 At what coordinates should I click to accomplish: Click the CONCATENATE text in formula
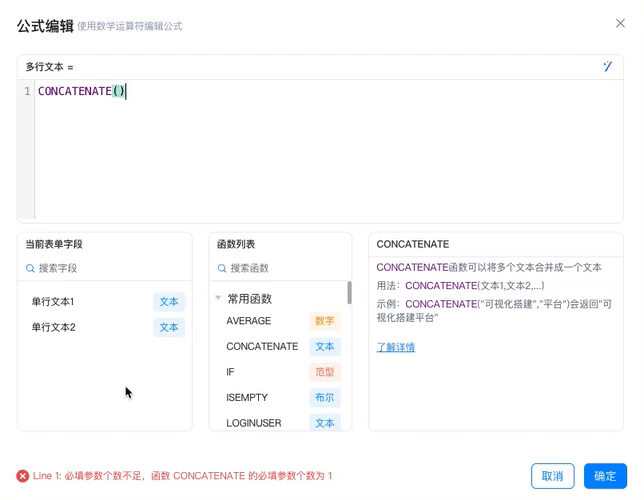coord(74,91)
